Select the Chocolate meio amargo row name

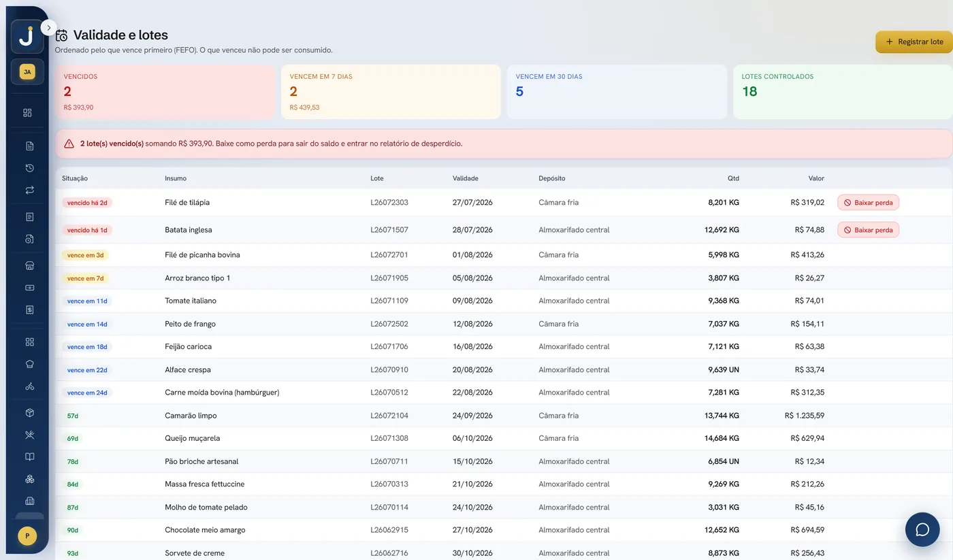pos(205,530)
